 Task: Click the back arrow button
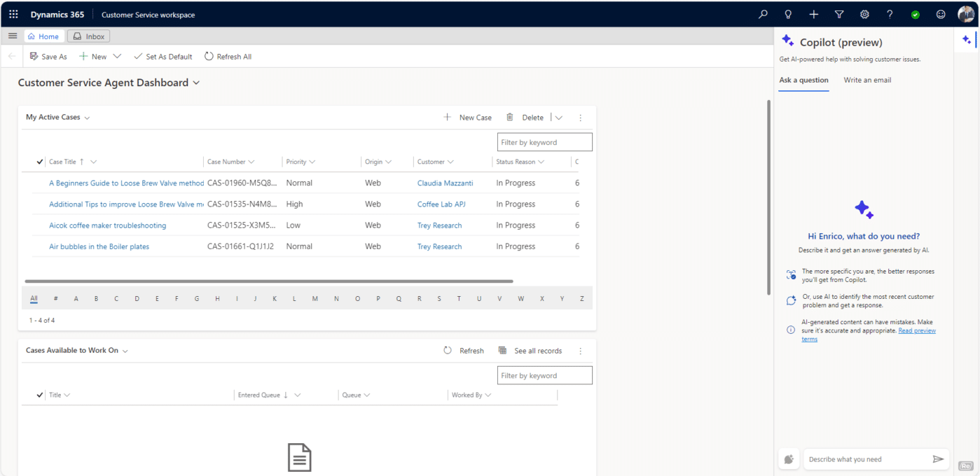point(12,56)
